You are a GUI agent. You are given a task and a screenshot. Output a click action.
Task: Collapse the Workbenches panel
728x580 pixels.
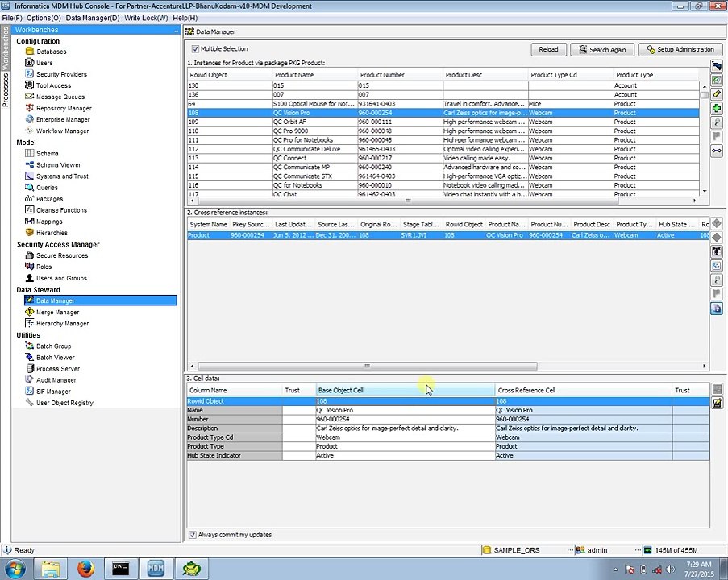coord(176,30)
